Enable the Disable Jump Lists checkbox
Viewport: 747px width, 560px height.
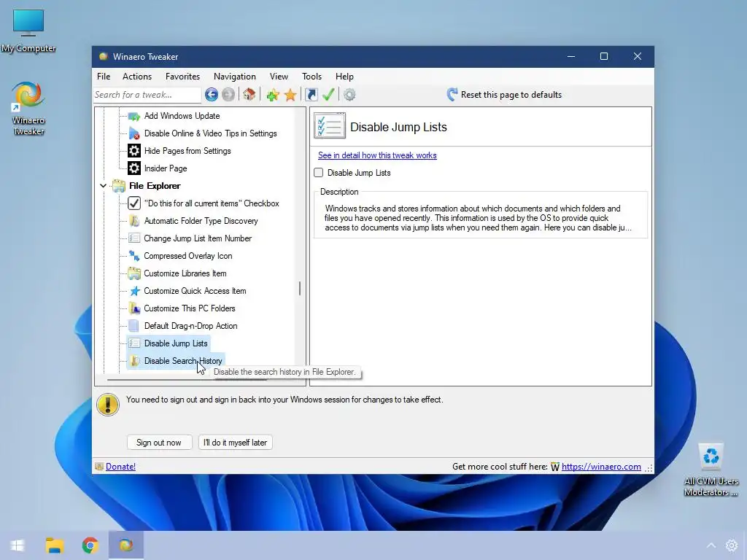coord(319,173)
